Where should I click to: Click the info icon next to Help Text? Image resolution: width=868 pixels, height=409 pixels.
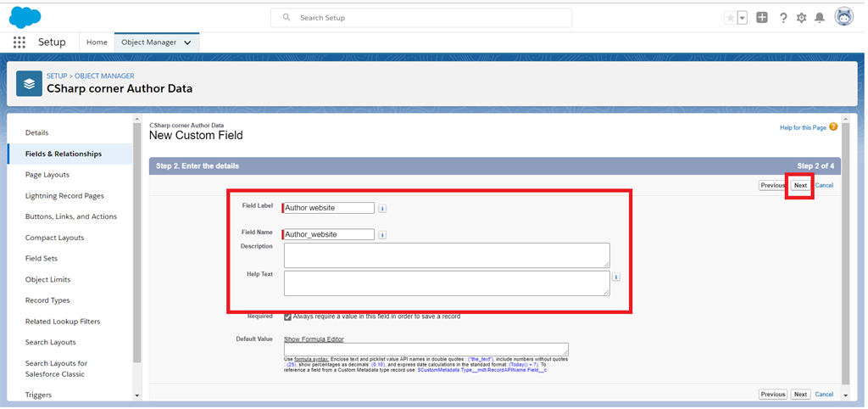tap(616, 277)
